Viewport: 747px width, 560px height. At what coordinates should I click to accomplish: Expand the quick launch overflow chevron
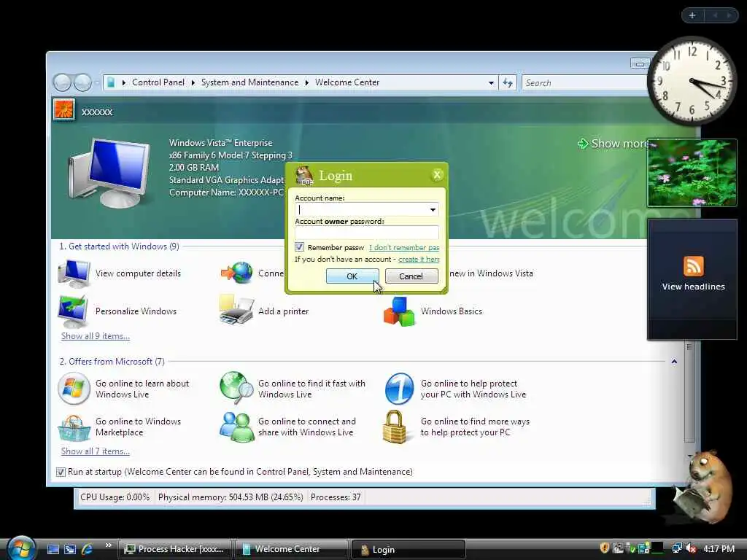pyautogui.click(x=109, y=545)
